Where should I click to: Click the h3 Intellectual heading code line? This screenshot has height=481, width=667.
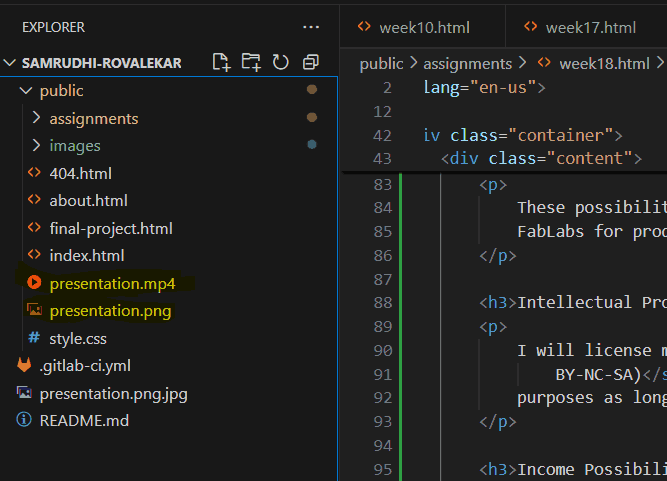coord(573,302)
